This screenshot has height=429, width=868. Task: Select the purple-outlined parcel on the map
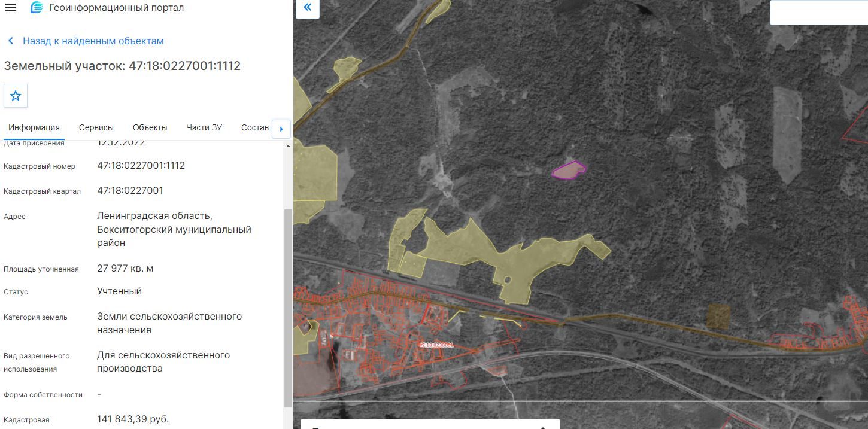click(568, 171)
